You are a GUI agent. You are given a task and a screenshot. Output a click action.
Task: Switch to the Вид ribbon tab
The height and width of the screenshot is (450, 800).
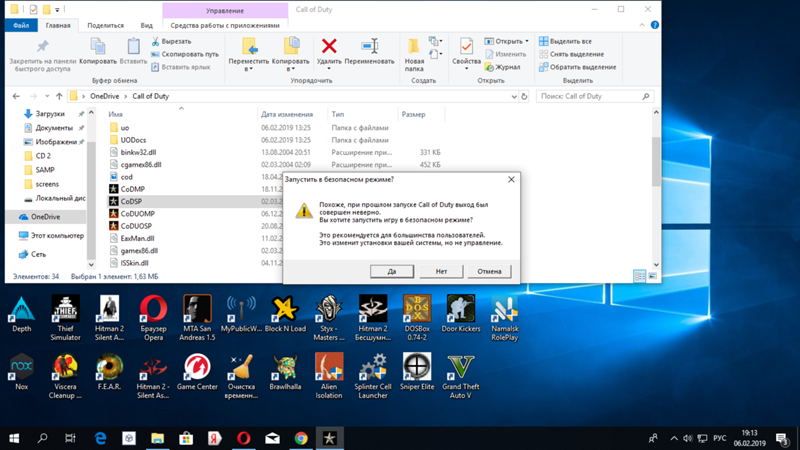[146, 25]
